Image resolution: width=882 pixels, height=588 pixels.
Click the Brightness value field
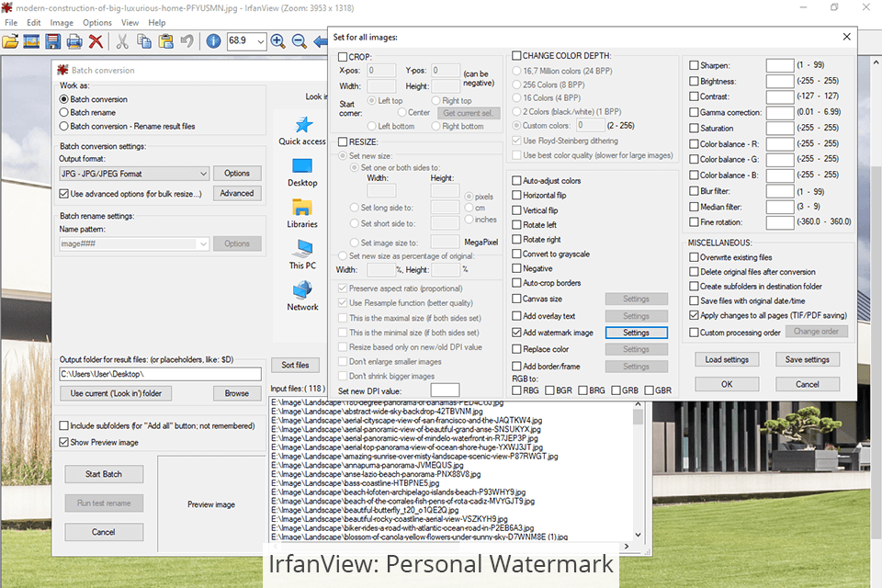pos(780,81)
